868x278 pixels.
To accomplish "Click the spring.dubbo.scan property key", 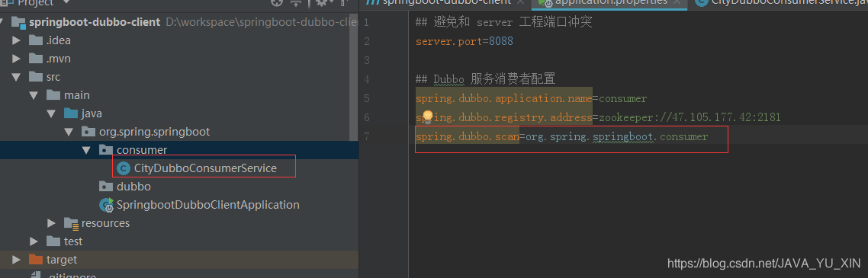I will click(x=467, y=136).
